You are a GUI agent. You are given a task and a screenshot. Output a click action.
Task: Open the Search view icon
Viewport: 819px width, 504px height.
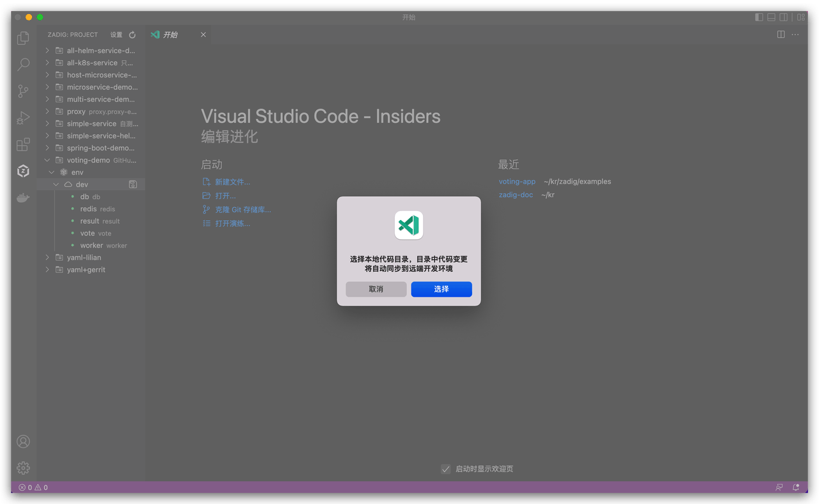(x=23, y=64)
